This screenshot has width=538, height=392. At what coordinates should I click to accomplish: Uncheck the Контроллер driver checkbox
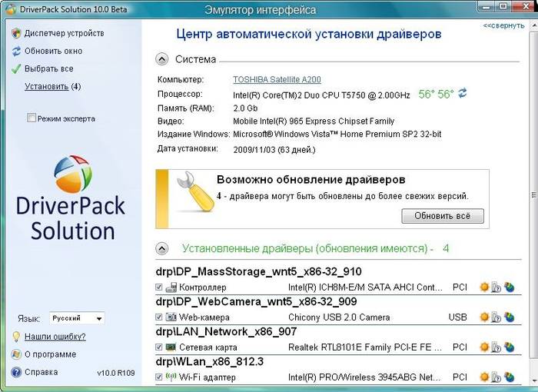coord(159,287)
